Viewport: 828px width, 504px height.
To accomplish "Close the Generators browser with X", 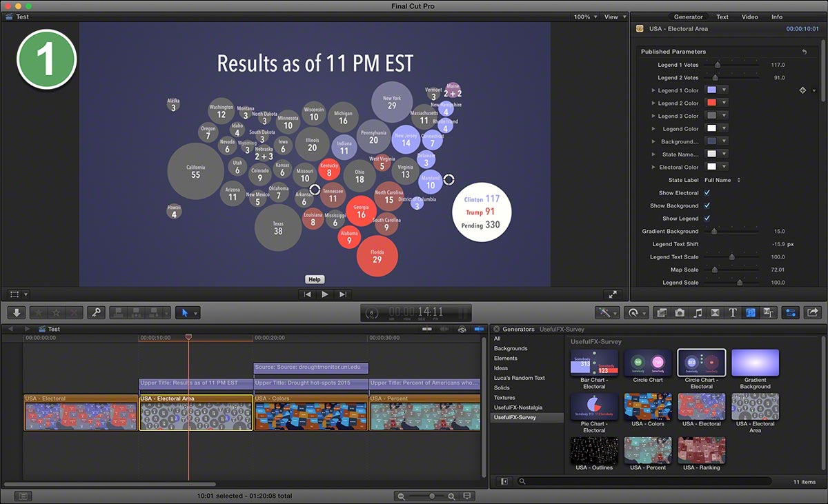I will click(x=496, y=330).
